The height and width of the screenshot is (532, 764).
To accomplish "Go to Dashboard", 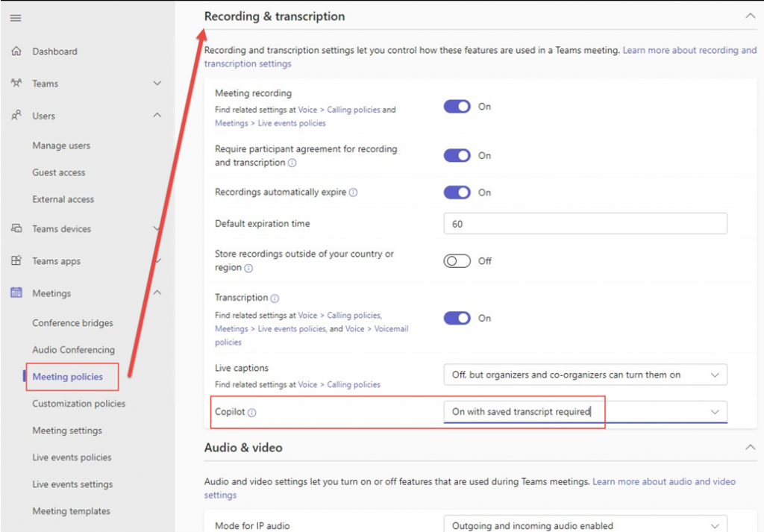I will tap(54, 51).
